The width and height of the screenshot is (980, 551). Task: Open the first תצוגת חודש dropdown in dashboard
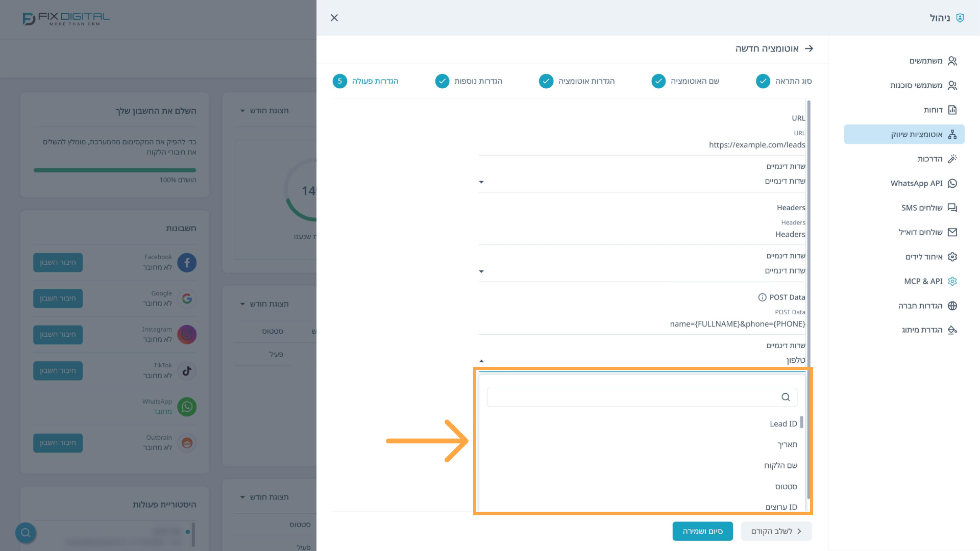pos(264,111)
